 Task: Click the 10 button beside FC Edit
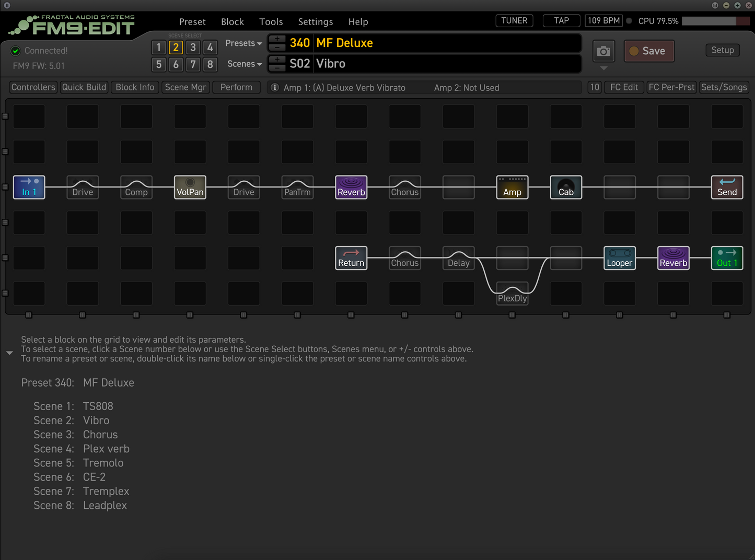click(x=595, y=87)
